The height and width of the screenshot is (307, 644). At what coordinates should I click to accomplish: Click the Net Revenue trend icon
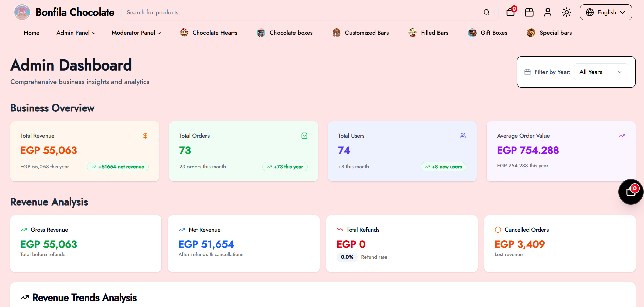(182, 230)
